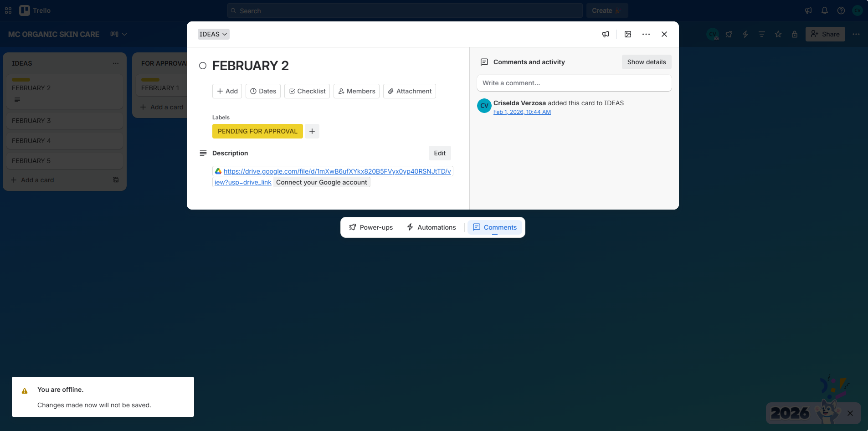Viewport: 868px width, 431px height.
Task: Open IDEAS list actions ellipsis
Action: 116,63
